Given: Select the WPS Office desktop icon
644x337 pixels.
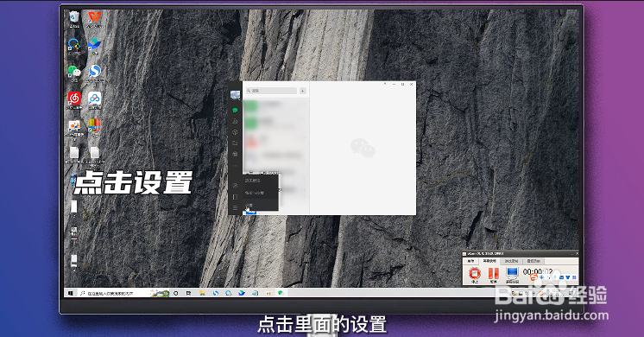Looking at the screenshot, I should 94,19.
